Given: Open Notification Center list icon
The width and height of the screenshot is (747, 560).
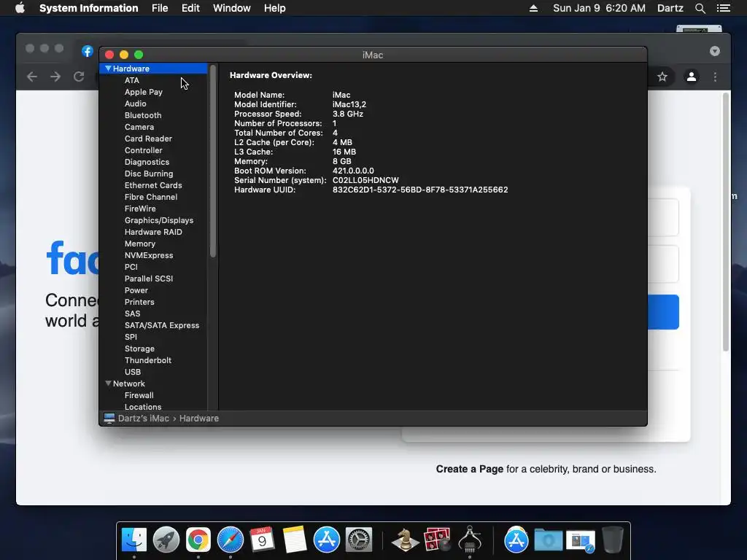Looking at the screenshot, I should click(723, 8).
